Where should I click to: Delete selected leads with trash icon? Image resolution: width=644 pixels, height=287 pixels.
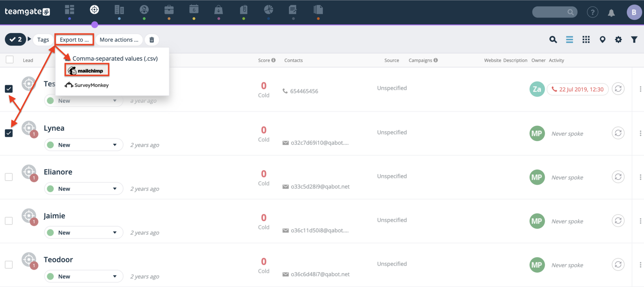pyautogui.click(x=152, y=40)
